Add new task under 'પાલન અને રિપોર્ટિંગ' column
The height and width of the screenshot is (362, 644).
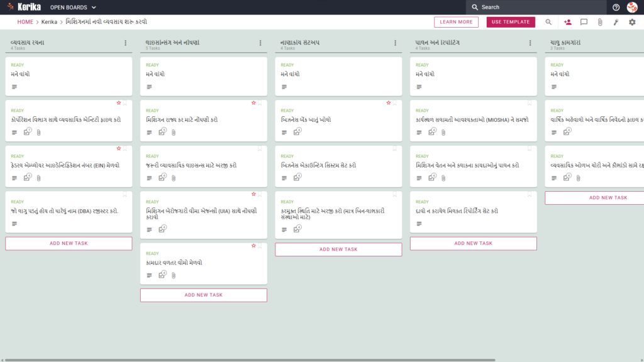(x=473, y=243)
